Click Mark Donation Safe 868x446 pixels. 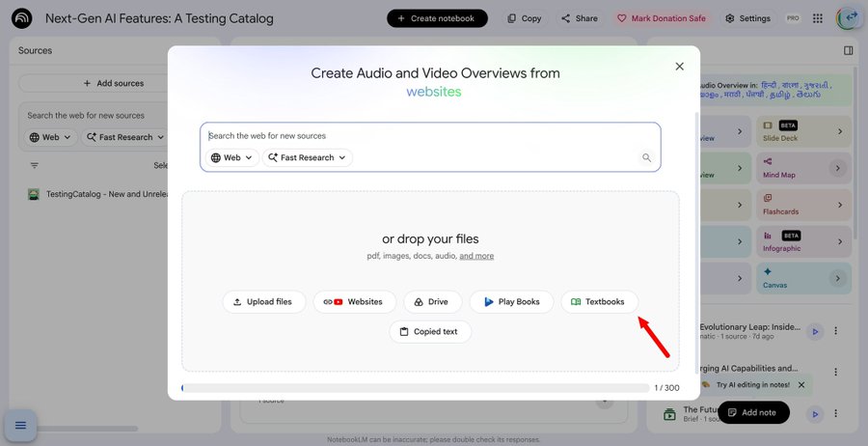click(x=662, y=18)
